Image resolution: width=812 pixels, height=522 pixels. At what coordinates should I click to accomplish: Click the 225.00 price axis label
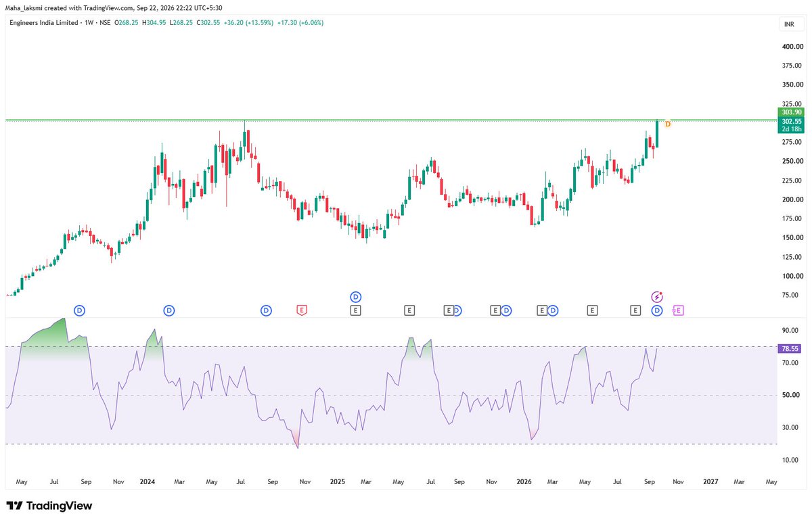[790, 181]
